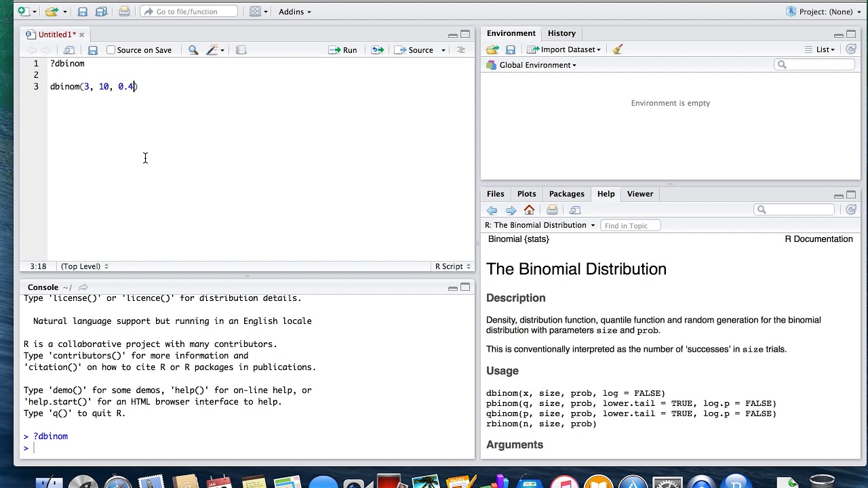
Task: Refresh the help topic
Action: click(851, 210)
